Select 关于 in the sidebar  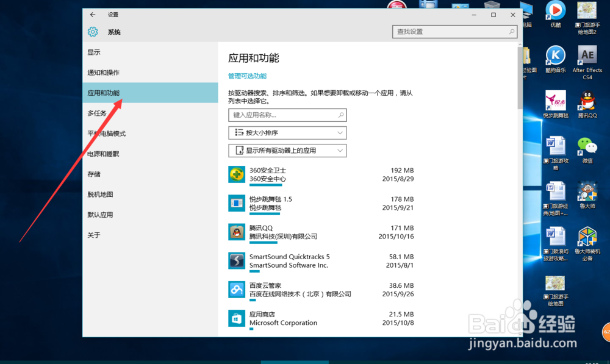tap(150, 235)
